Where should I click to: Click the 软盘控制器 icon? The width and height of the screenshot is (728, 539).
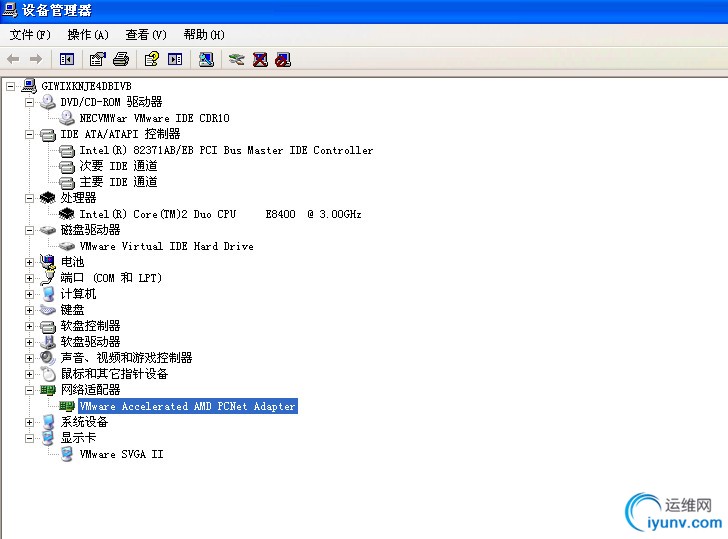[x=48, y=326]
